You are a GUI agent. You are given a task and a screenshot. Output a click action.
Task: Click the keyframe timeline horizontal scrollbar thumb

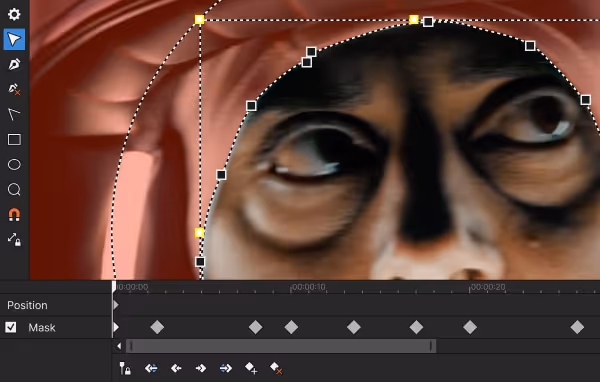[281, 346]
